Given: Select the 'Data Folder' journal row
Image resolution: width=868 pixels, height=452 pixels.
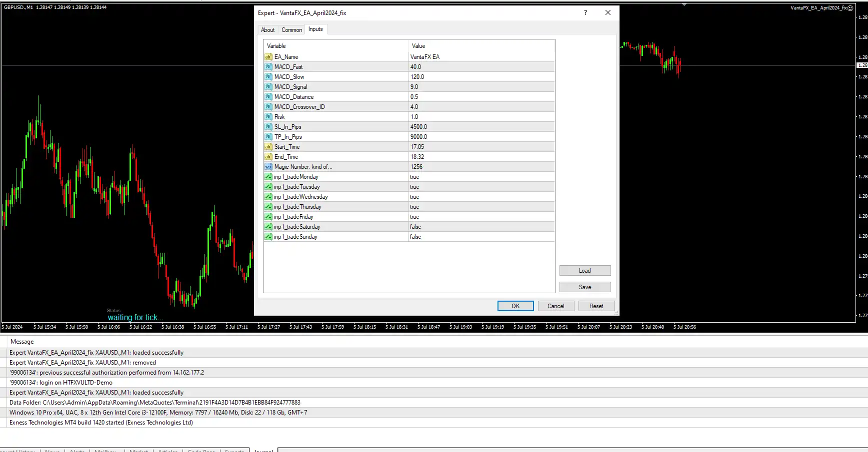Looking at the screenshot, I should pos(434,403).
